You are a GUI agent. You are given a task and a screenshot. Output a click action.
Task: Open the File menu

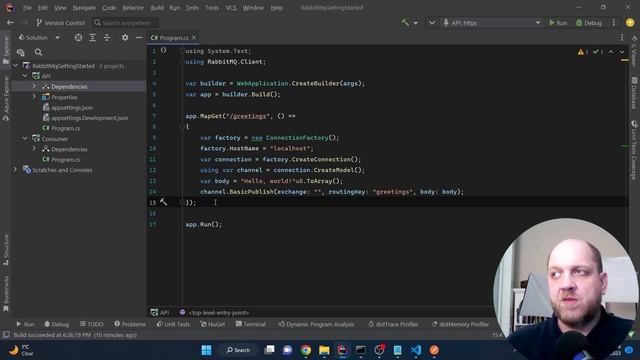point(27,8)
